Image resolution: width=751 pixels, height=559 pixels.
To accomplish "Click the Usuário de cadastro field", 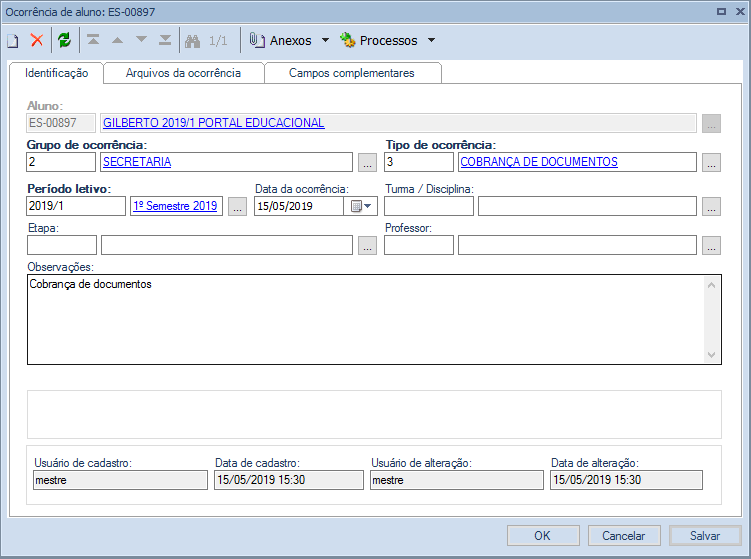I will pos(120,480).
